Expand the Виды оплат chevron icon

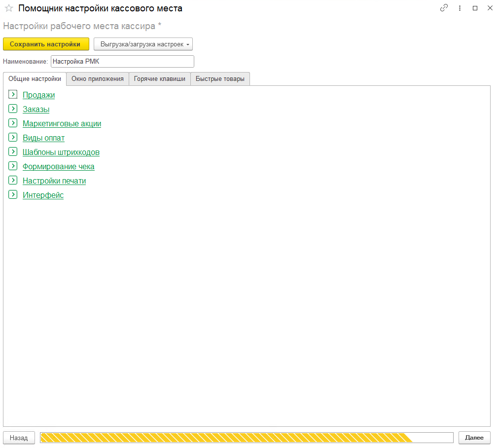[x=13, y=138]
